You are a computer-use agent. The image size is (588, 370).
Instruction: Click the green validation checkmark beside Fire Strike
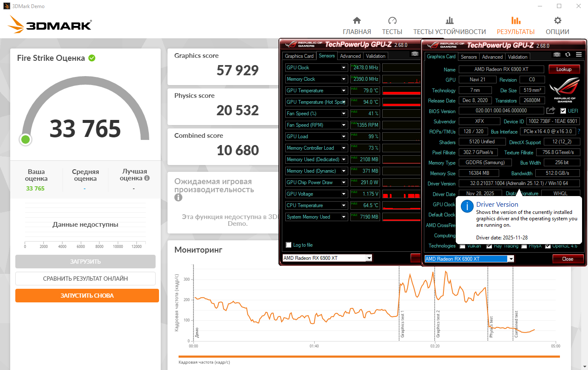click(92, 58)
